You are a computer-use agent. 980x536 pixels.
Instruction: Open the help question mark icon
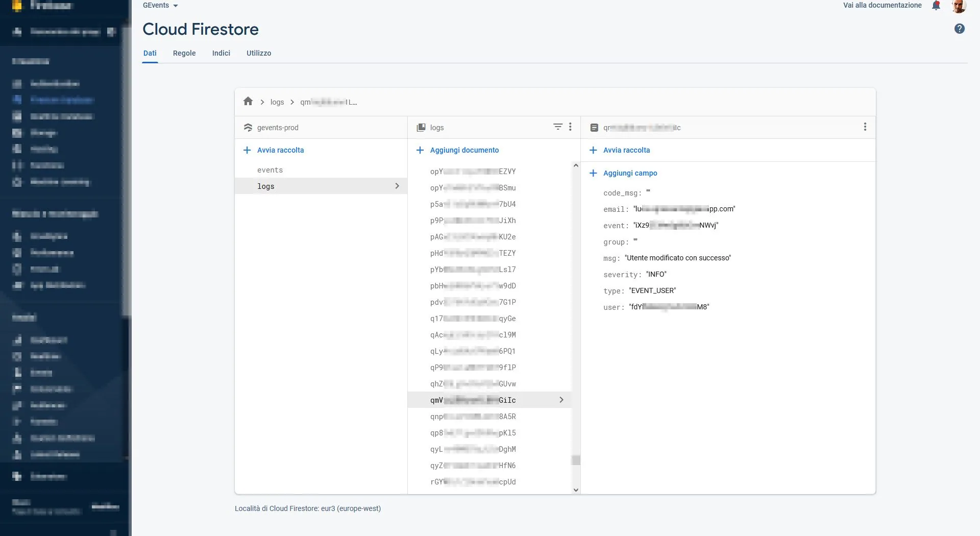click(960, 29)
